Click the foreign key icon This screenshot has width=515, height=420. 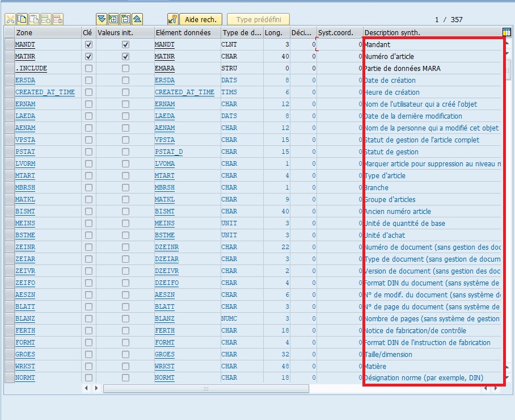[x=173, y=19]
